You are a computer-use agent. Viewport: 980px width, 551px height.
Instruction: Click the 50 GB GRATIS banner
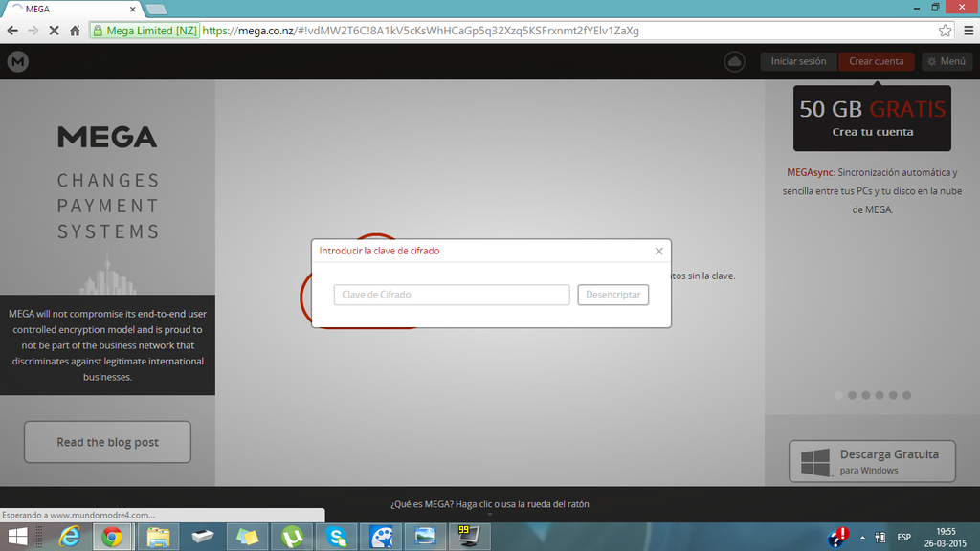coord(872,118)
